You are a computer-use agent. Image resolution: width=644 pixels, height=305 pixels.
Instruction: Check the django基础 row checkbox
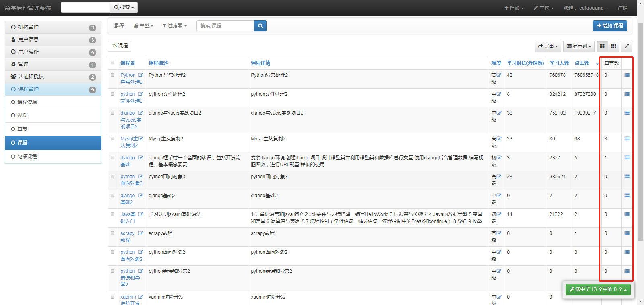pyautogui.click(x=113, y=157)
